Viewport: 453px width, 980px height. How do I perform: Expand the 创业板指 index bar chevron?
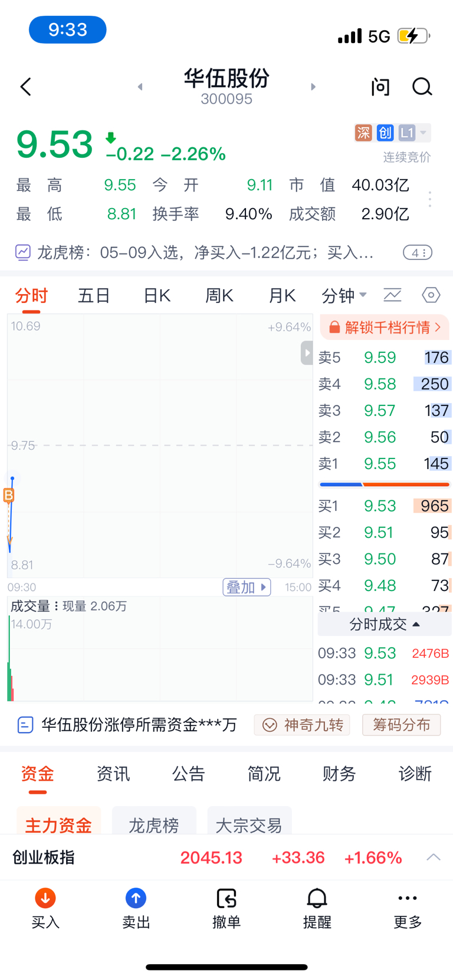click(x=434, y=857)
